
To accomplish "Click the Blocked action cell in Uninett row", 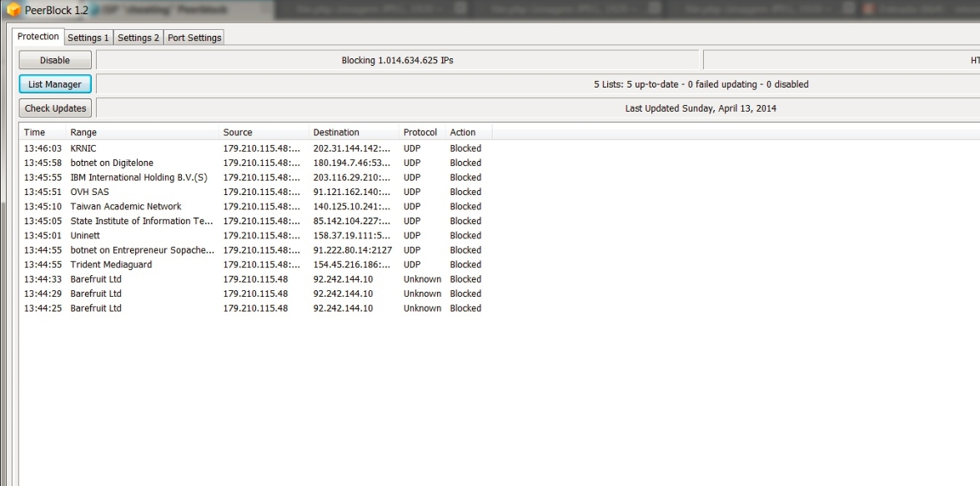I will pyautogui.click(x=465, y=236).
